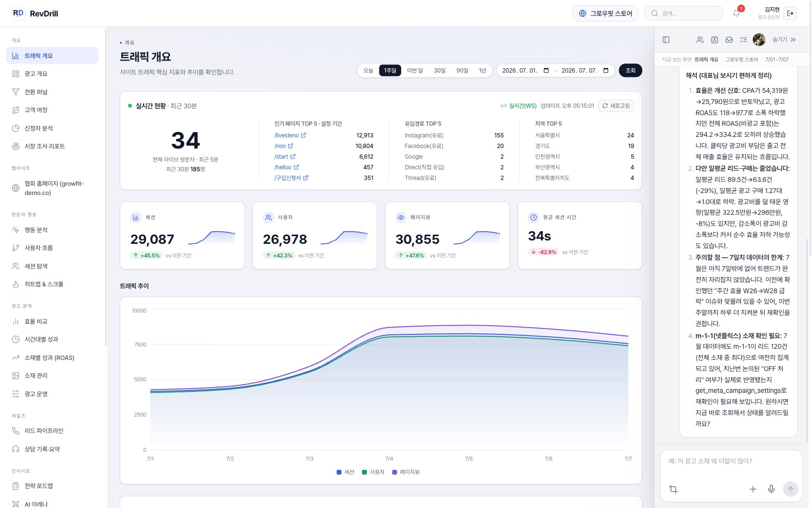Click the 세션 metric card icon
This screenshot has width=812, height=508.
[x=136, y=217]
